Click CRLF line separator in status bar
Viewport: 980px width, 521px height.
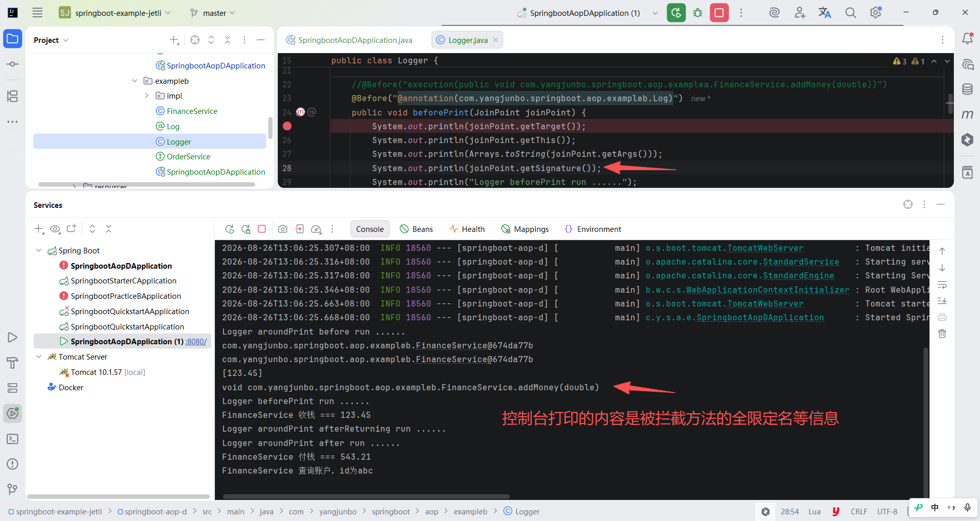point(859,511)
